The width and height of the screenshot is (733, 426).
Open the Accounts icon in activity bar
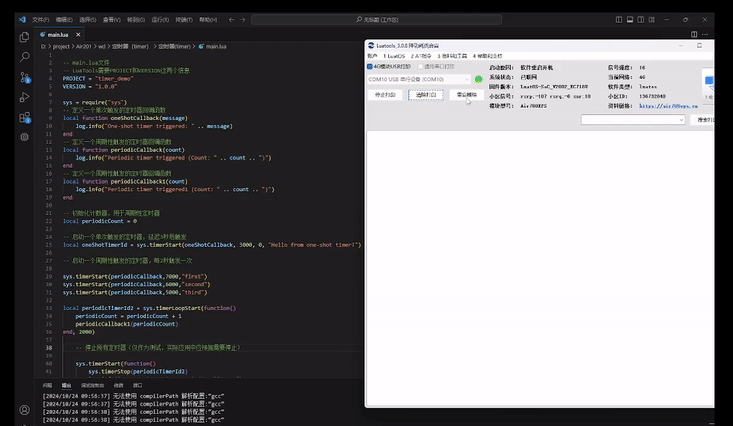(x=24, y=410)
